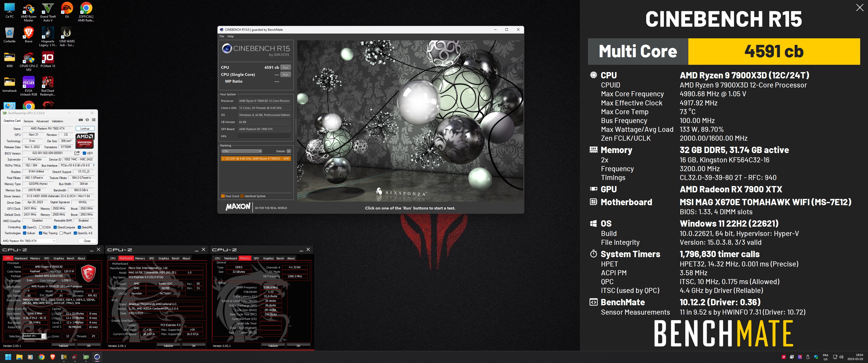Toggle the DirectCompute checkbox

(55, 227)
